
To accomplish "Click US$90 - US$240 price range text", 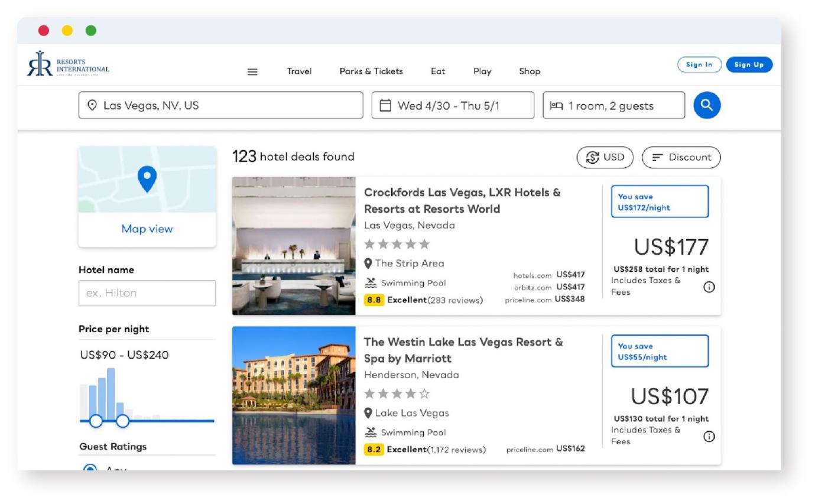I will pyautogui.click(x=124, y=355).
